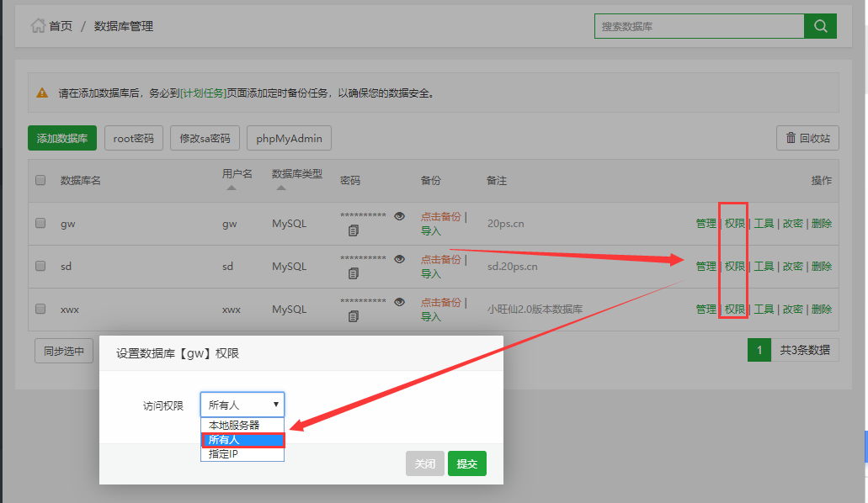This screenshot has height=503, width=868.
Task: Show sd database password with eye icon
Action: 399,259
